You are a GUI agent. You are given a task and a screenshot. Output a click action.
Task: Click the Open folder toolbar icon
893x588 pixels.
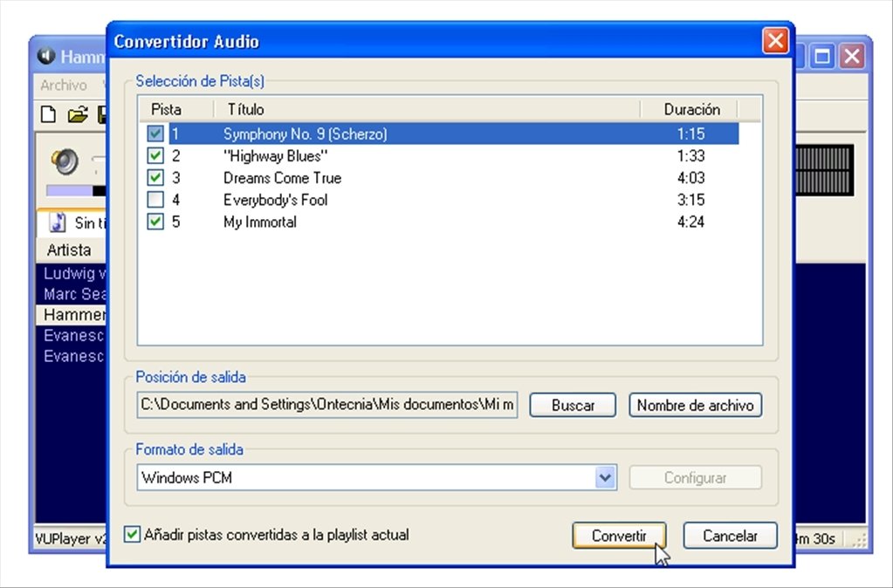78,114
